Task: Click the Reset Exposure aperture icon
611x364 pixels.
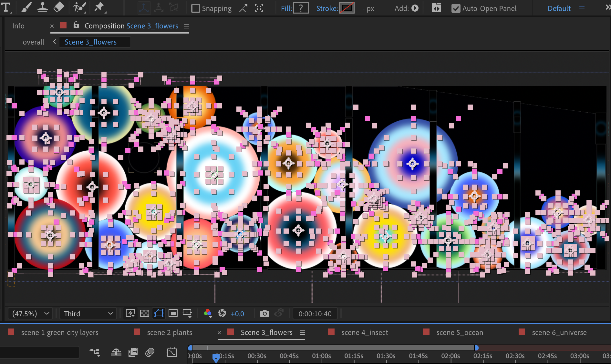Action: (x=222, y=313)
